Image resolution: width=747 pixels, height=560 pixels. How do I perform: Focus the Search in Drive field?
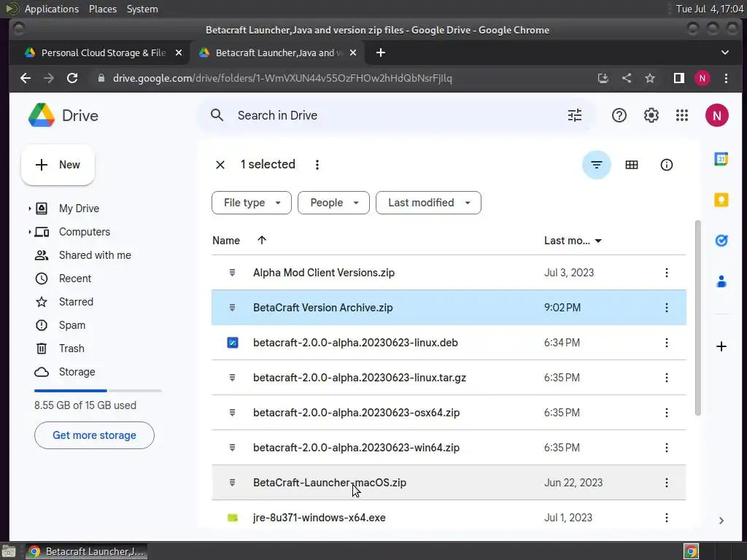[396, 115]
